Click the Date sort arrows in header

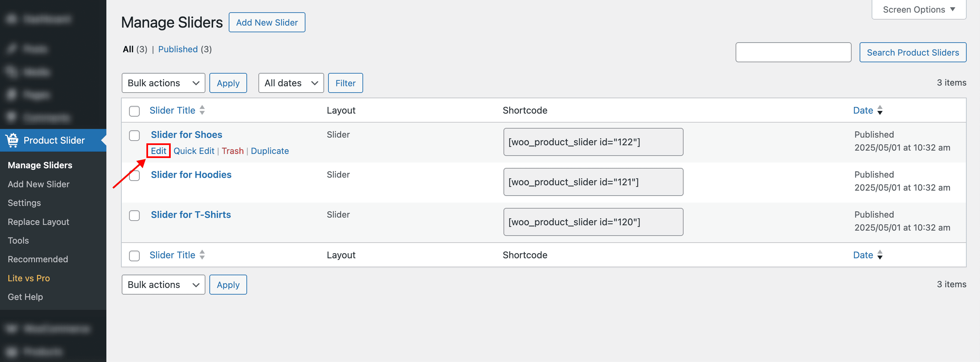click(x=880, y=110)
